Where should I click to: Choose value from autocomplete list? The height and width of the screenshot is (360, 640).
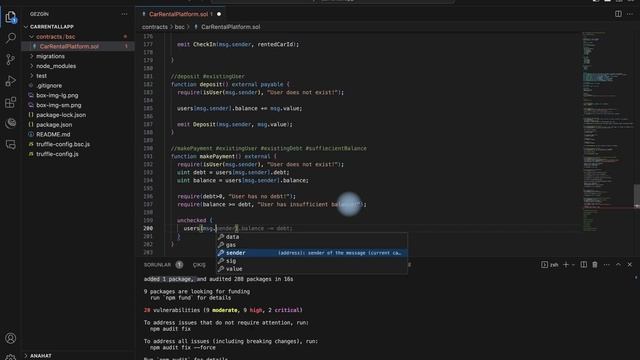click(312, 269)
